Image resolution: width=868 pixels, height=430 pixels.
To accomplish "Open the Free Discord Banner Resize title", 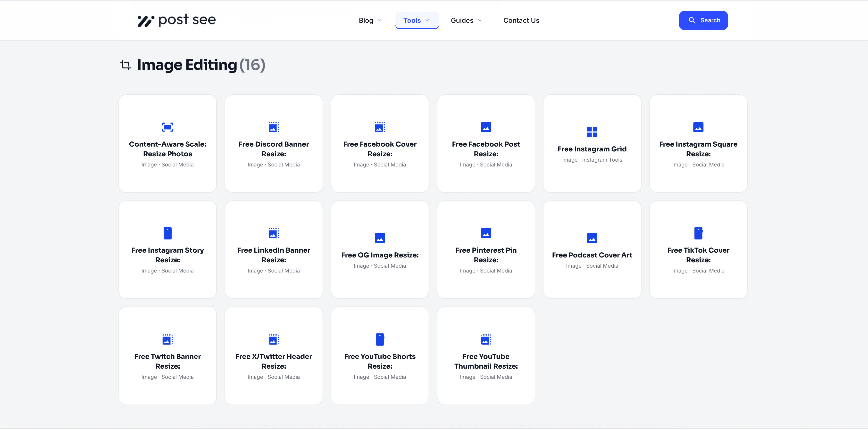I will (274, 149).
